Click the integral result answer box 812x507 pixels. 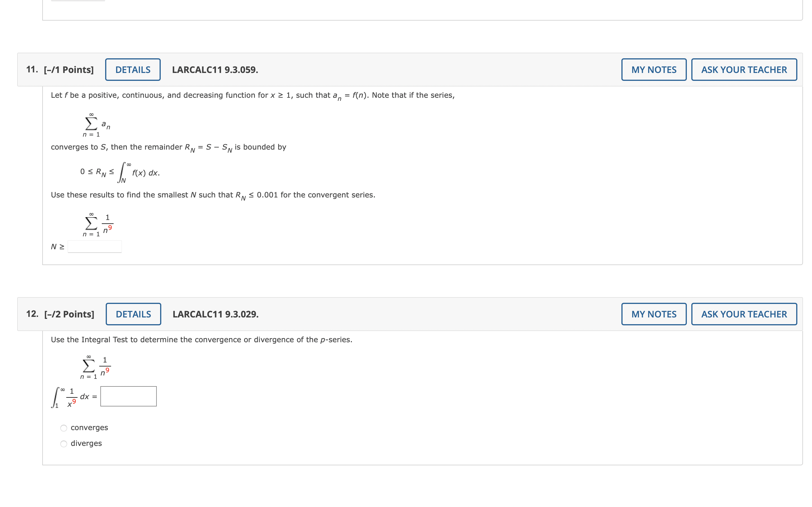tap(128, 396)
